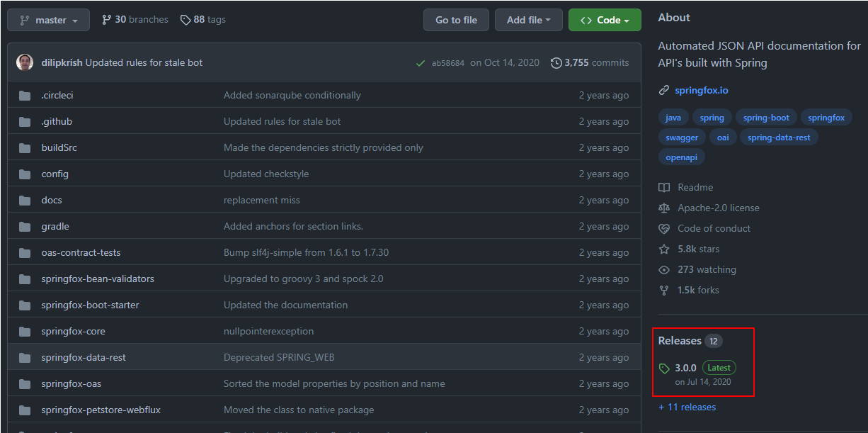Open the .github folder
The height and width of the screenshot is (433, 868).
point(57,121)
